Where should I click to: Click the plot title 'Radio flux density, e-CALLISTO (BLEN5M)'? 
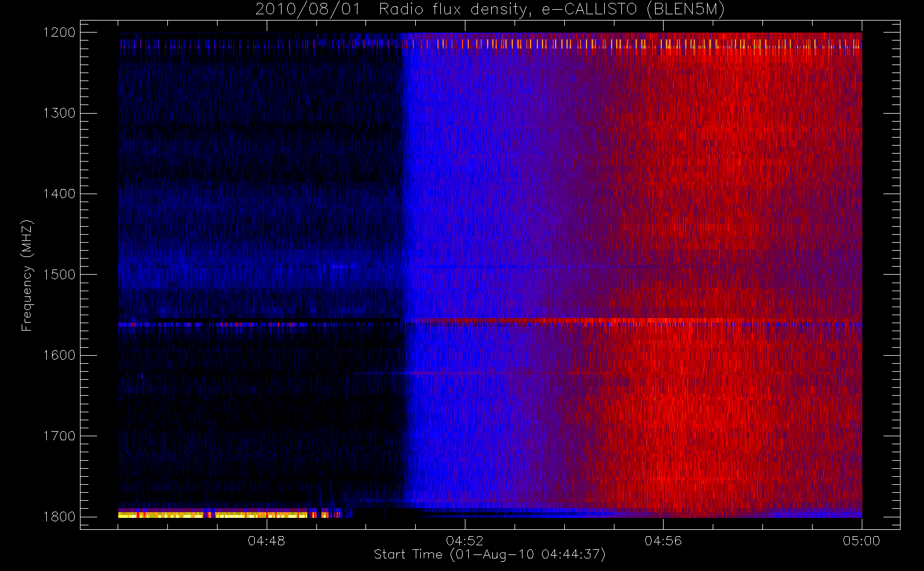click(x=552, y=10)
